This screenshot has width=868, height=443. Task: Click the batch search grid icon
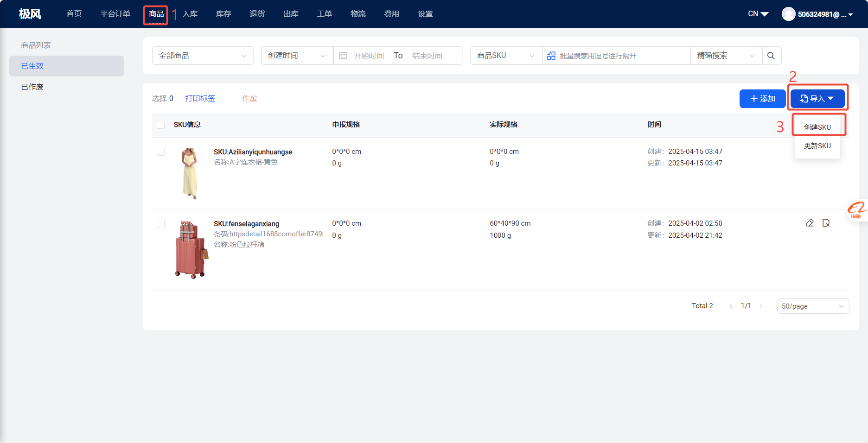(x=551, y=56)
